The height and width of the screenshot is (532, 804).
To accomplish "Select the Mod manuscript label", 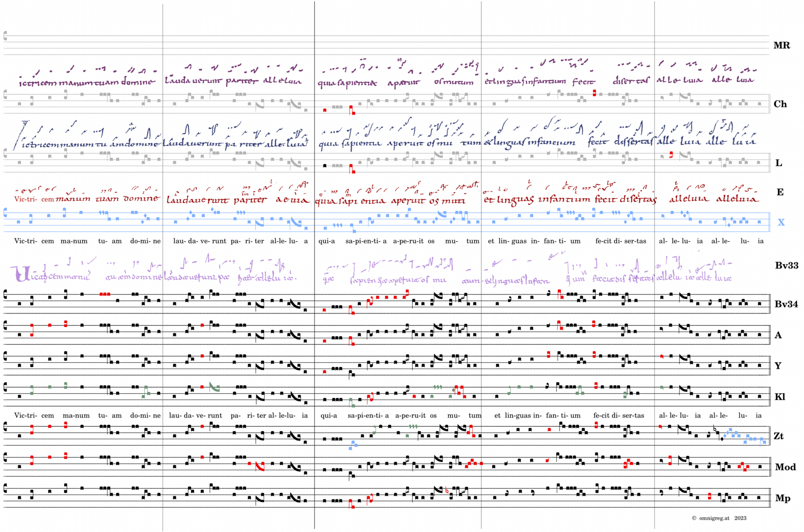I will point(785,467).
